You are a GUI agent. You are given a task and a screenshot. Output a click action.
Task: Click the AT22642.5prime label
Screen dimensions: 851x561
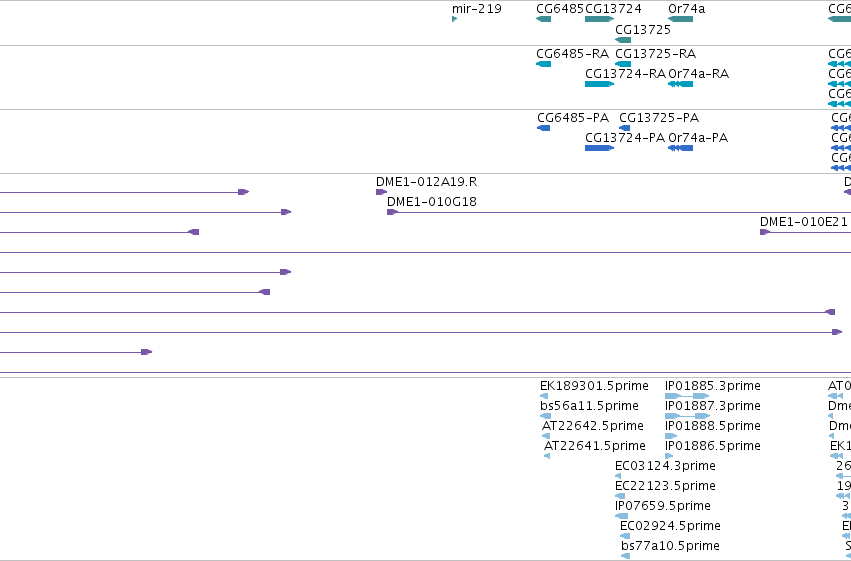(593, 426)
